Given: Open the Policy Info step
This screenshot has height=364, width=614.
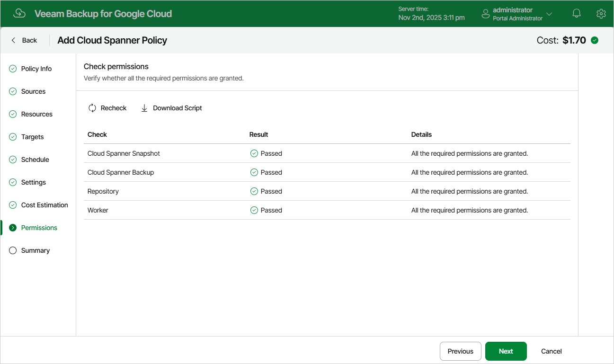Looking at the screenshot, I should click(x=36, y=69).
